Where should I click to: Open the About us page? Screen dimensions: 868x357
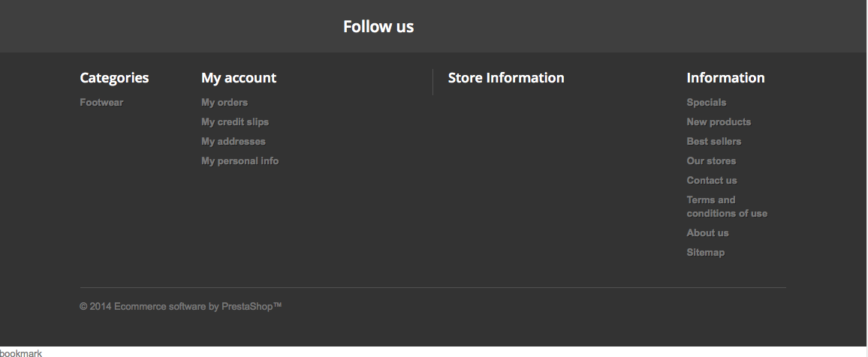coord(707,233)
